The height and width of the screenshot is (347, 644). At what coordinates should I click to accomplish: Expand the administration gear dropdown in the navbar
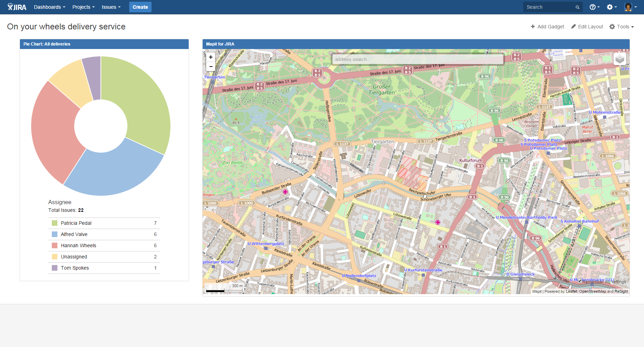(611, 7)
